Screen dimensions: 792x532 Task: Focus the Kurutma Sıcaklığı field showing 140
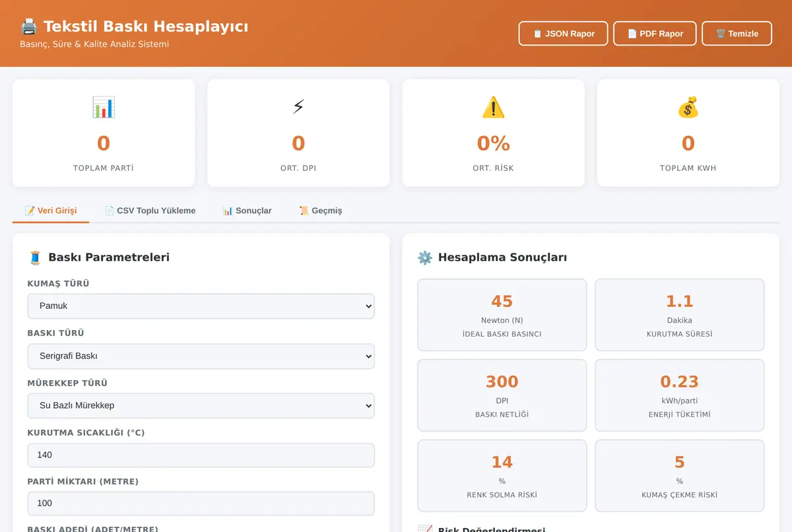[201, 455]
